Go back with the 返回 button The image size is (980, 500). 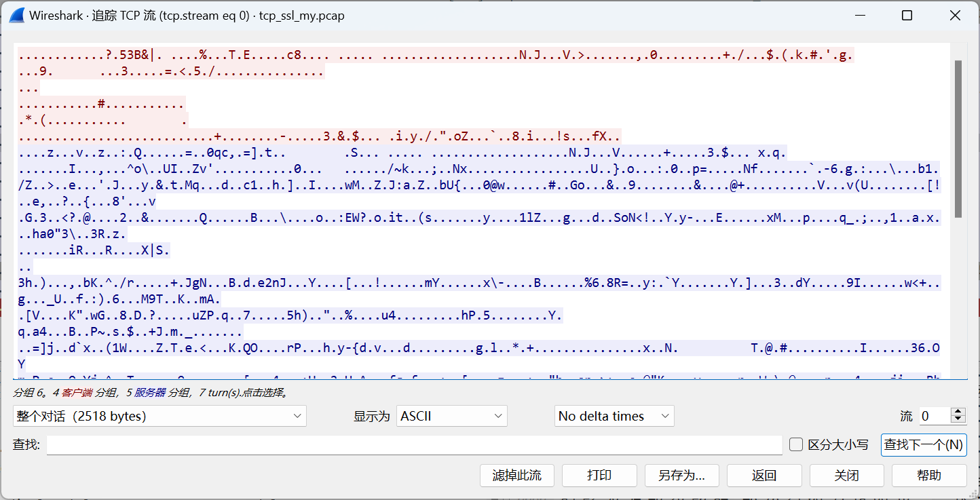click(x=764, y=476)
